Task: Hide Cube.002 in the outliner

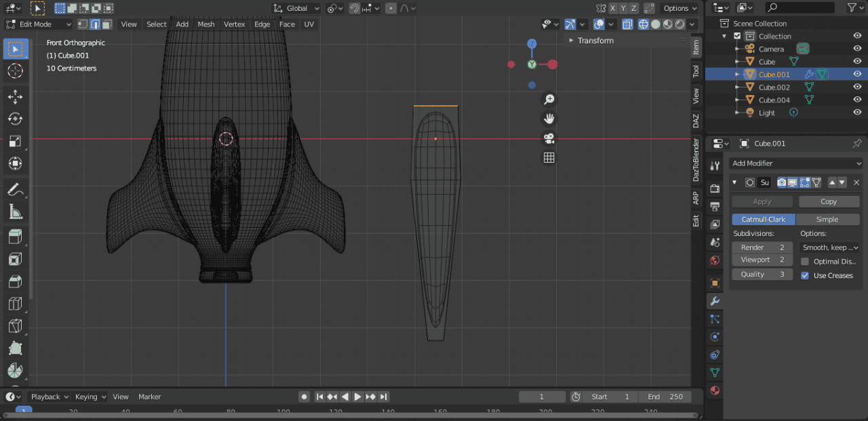Action: coord(856,87)
